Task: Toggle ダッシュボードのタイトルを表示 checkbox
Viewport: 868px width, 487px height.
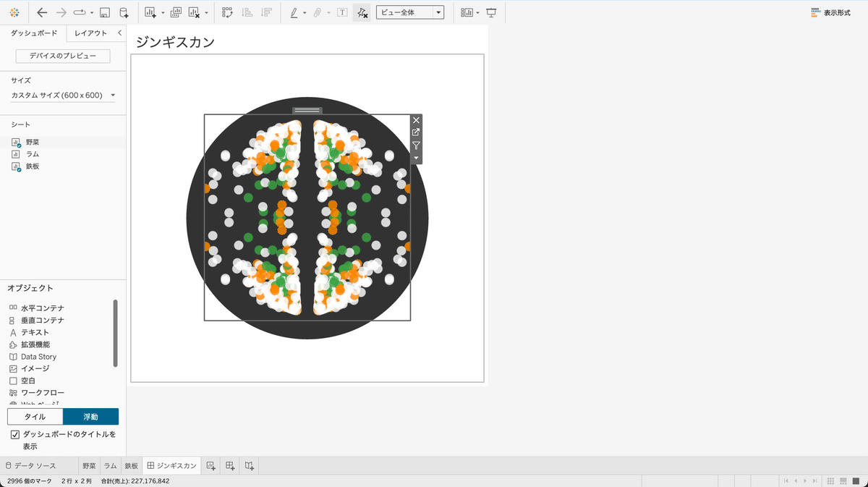Action: coord(15,434)
